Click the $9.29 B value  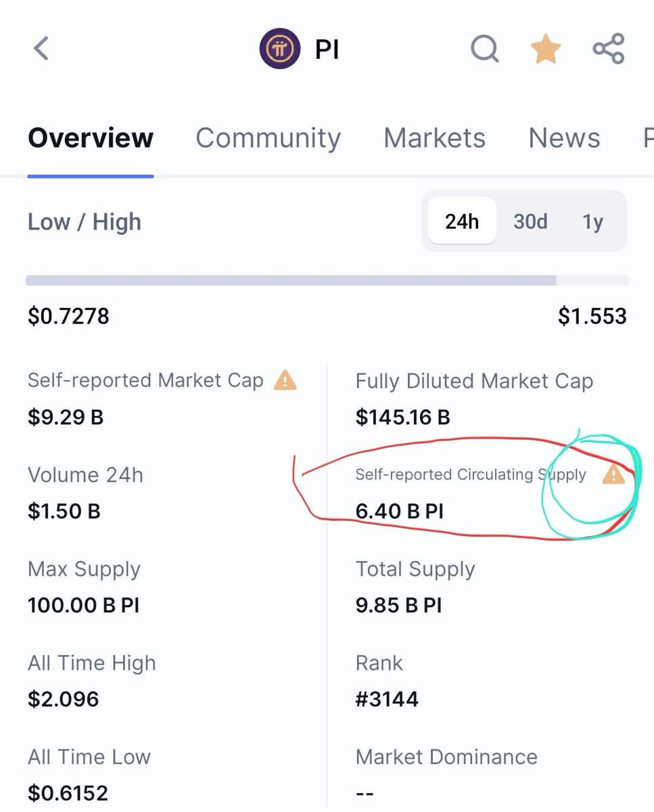coord(66,417)
